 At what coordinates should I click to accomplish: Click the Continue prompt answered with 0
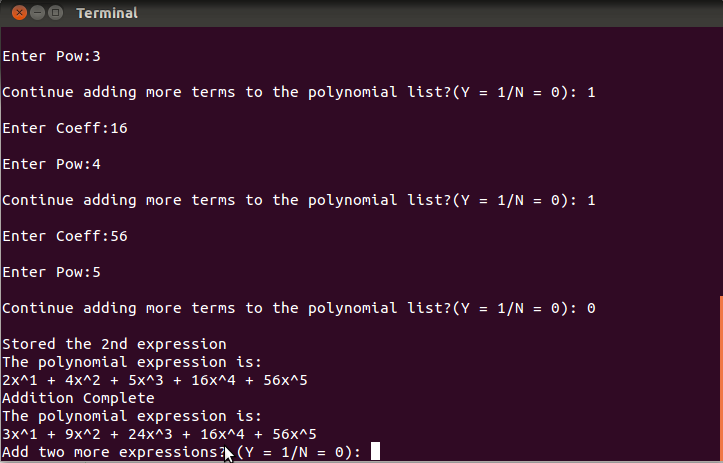pos(299,308)
